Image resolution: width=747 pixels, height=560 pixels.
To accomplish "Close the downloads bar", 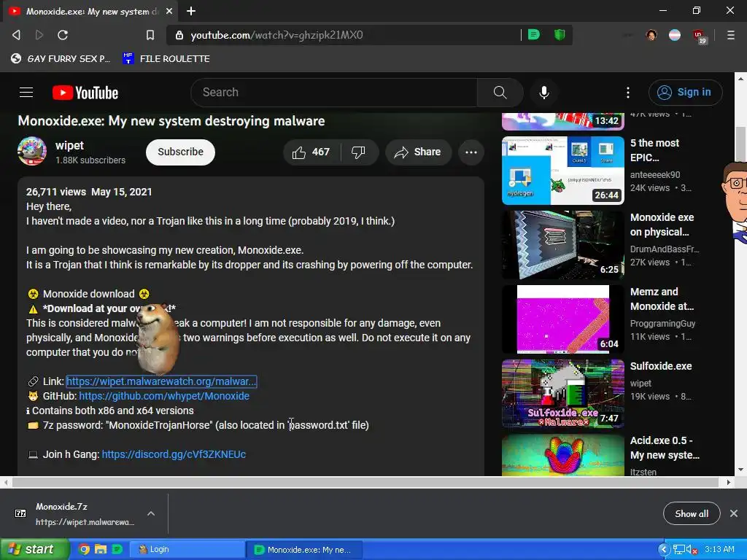I will [x=734, y=513].
